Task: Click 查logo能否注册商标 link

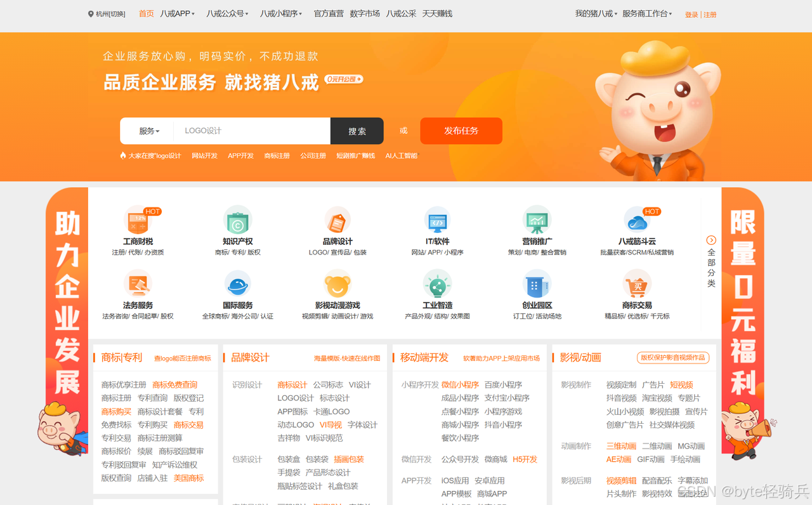Action: click(x=183, y=358)
